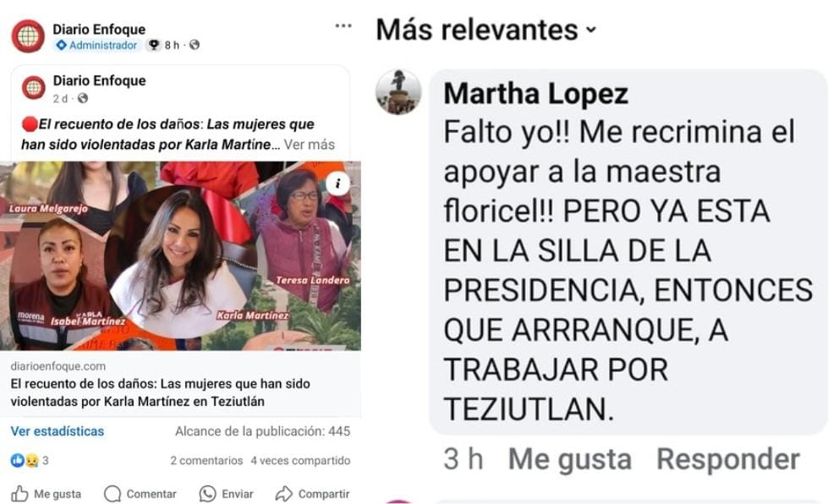The height and width of the screenshot is (504, 839).
Task: Open Martha Lopez's profile picture
Action: click(398, 92)
